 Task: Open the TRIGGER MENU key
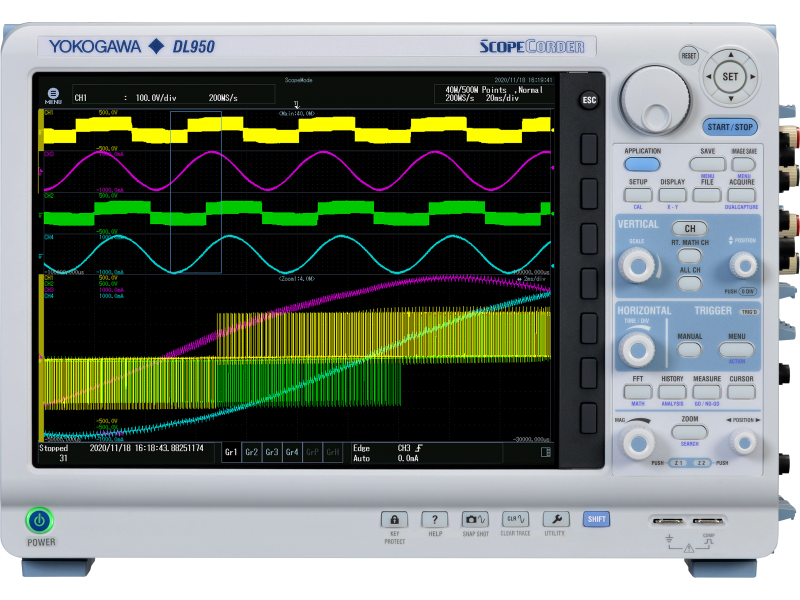coord(736,349)
